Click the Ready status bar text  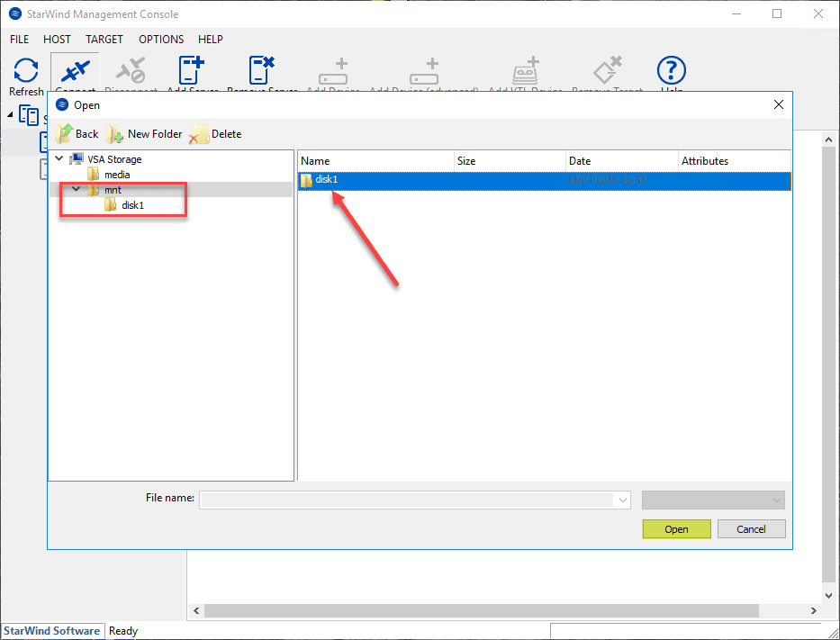point(123,631)
